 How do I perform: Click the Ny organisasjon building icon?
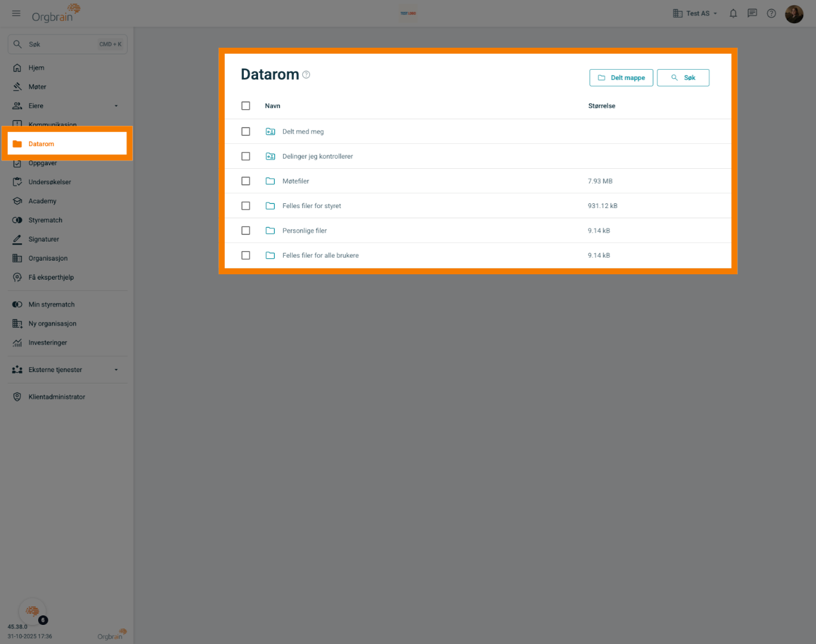(x=17, y=324)
